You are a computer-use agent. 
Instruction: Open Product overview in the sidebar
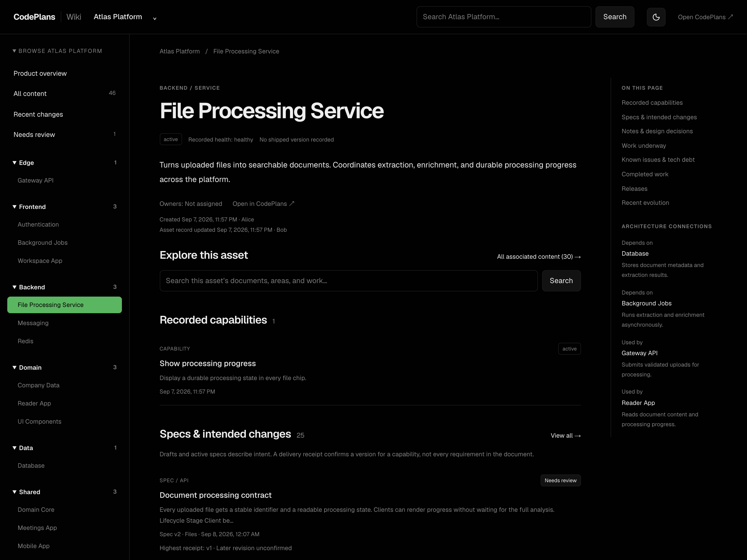click(65, 73)
